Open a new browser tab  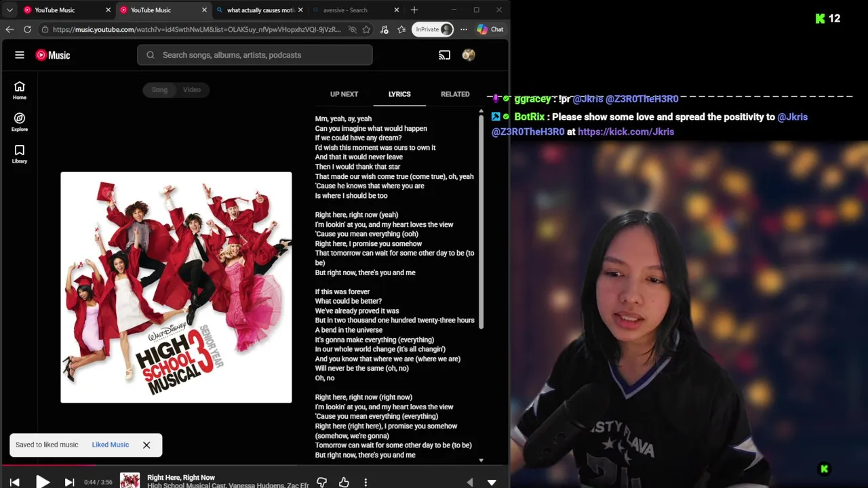tap(414, 10)
